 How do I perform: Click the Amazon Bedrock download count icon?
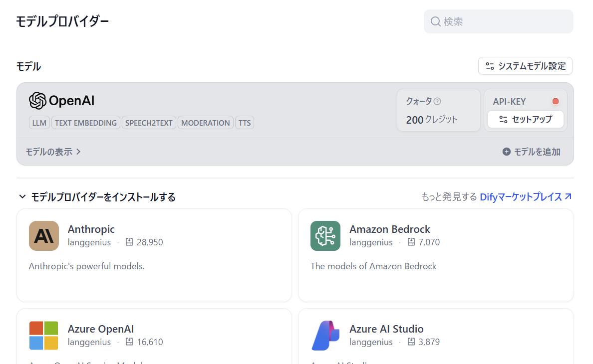[411, 242]
